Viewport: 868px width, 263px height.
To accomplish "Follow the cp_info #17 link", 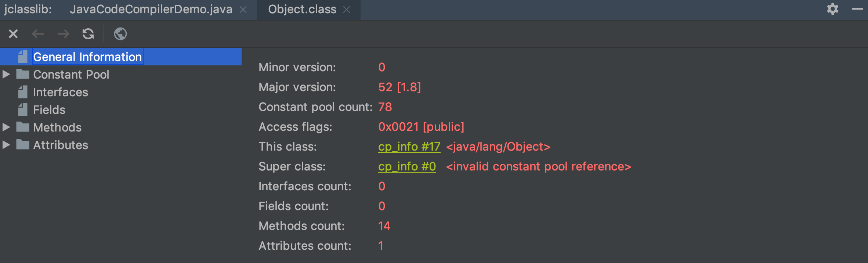I will 409,147.
